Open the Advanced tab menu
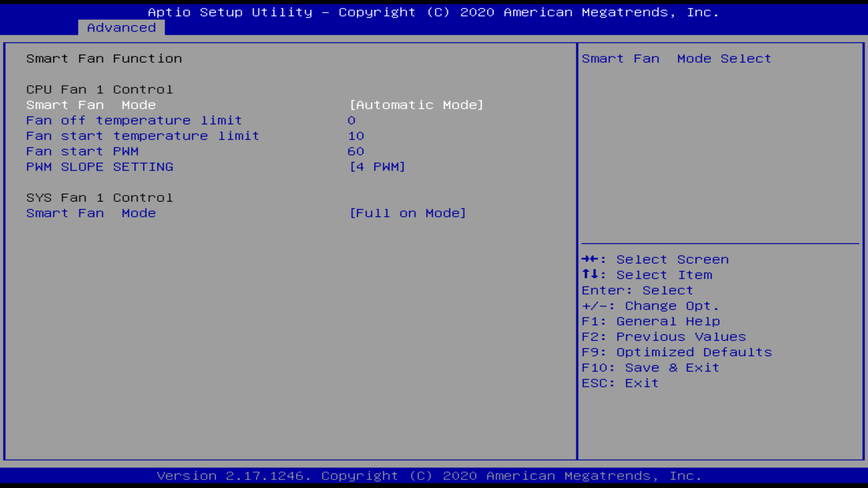This screenshot has width=868, height=488. point(122,28)
